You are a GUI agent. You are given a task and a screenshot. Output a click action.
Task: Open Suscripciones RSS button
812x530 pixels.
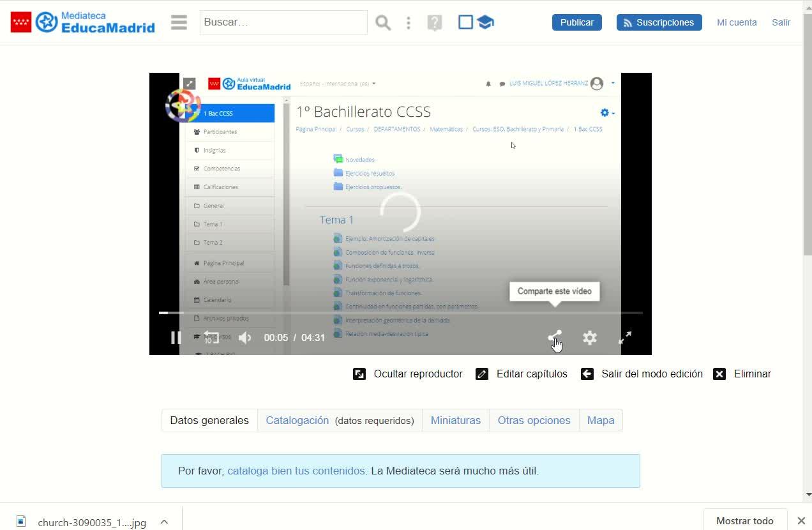point(659,22)
